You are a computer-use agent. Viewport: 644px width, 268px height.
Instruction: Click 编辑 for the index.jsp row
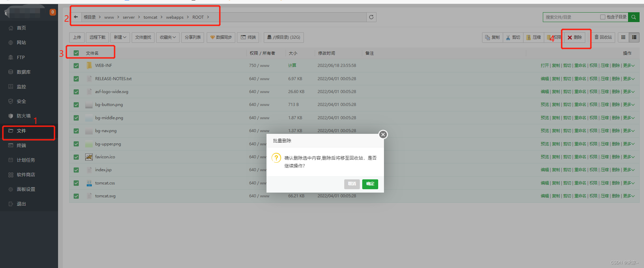(545, 170)
